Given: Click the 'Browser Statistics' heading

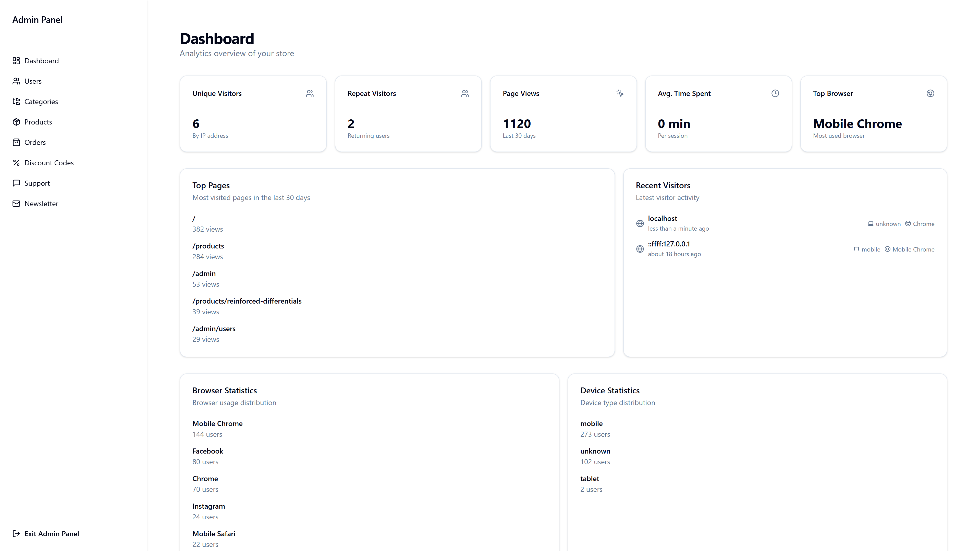Looking at the screenshot, I should [x=225, y=391].
